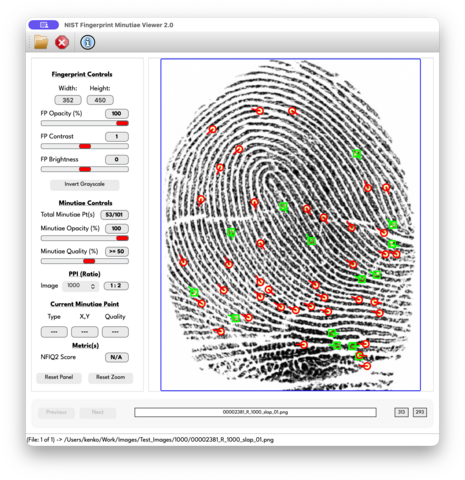Click the status bar file path text

150,440
